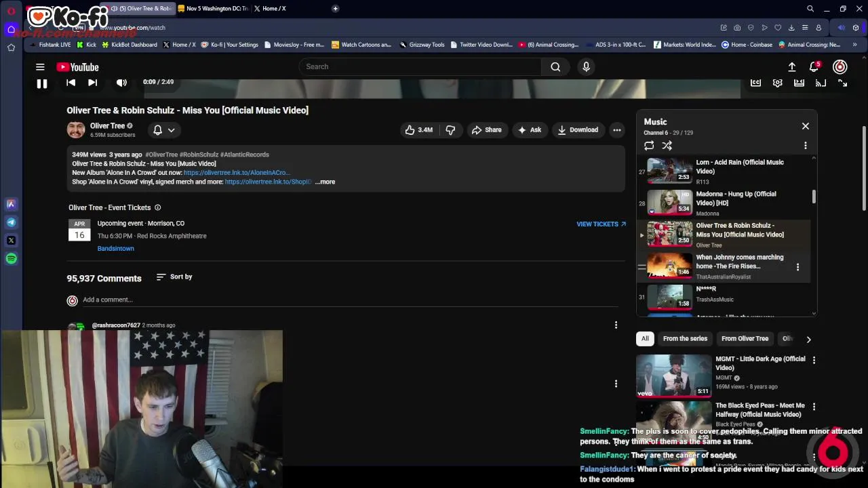The image size is (868, 488).
Task: Show more bookmarks with the overflow chevron
Action: tap(854, 45)
